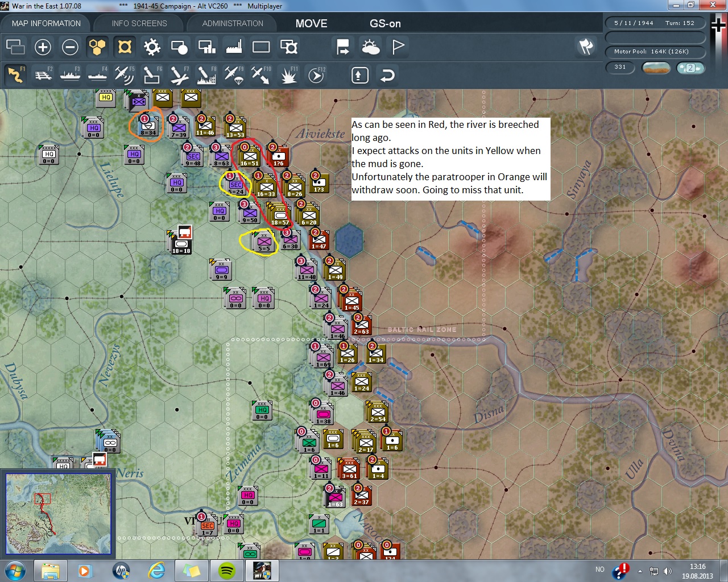
Task: Select the F3 ship mode
Action: tap(70, 75)
